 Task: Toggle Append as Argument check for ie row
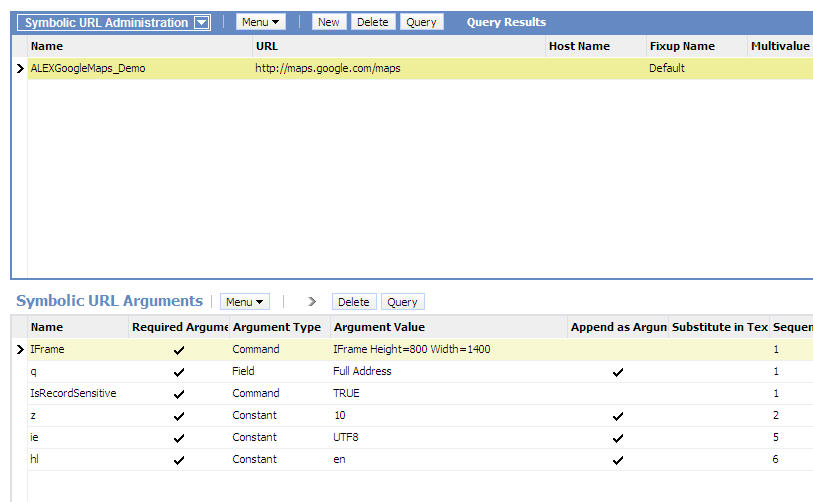pyautogui.click(x=618, y=438)
